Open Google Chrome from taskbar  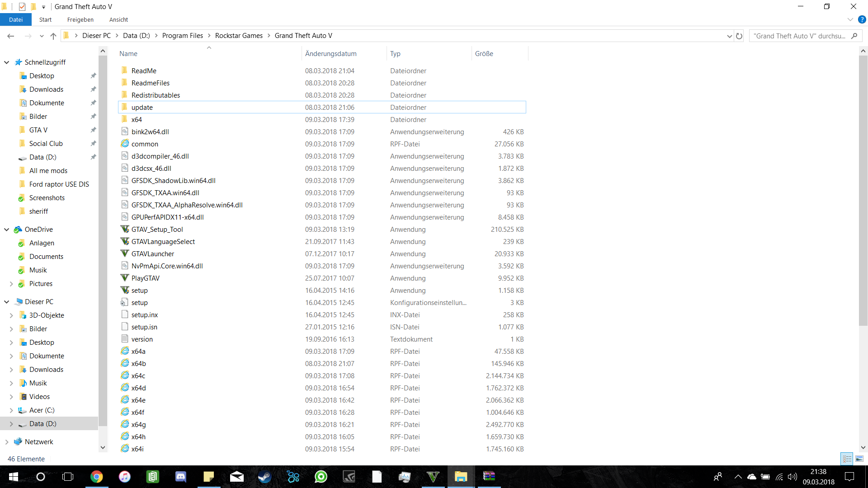click(97, 476)
